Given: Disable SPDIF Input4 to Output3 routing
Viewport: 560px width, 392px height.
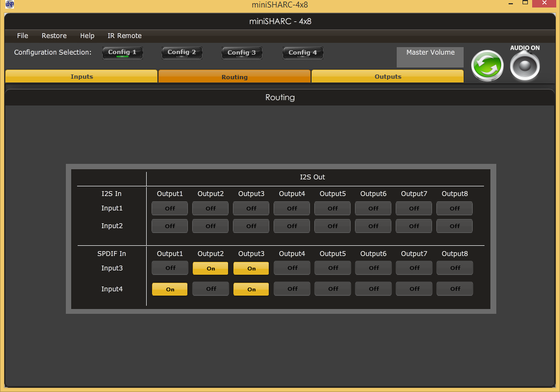Looking at the screenshot, I should (252, 289).
